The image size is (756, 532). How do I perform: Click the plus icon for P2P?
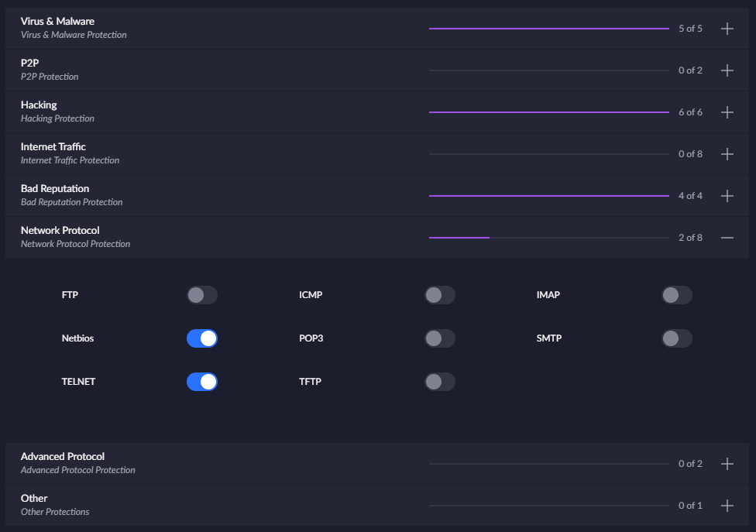[x=727, y=70]
